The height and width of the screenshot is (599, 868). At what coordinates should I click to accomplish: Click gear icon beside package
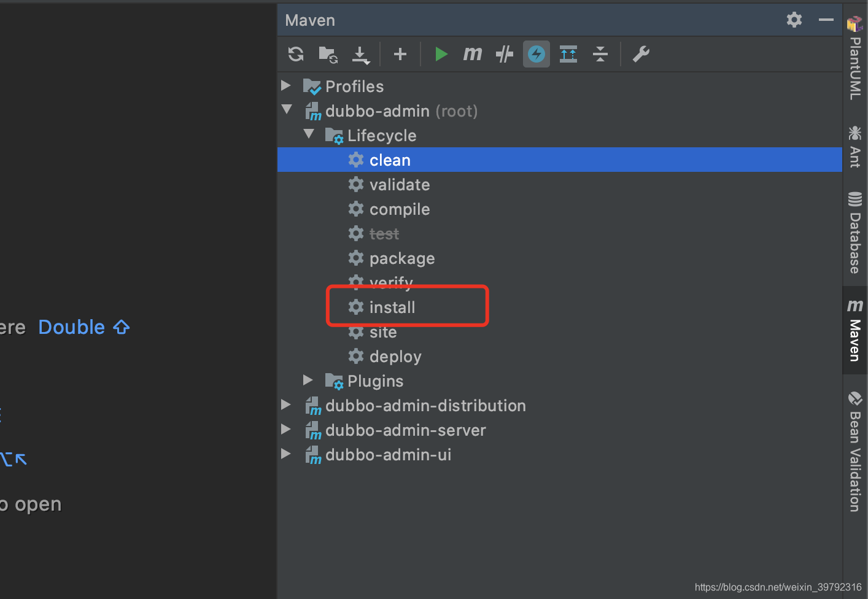tap(356, 258)
